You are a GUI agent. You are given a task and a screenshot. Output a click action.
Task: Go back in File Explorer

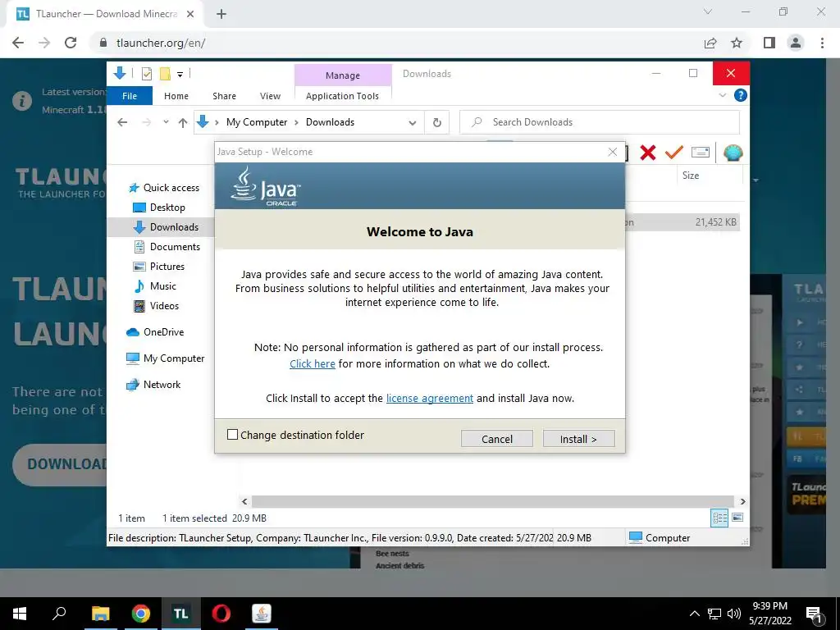[x=122, y=123]
